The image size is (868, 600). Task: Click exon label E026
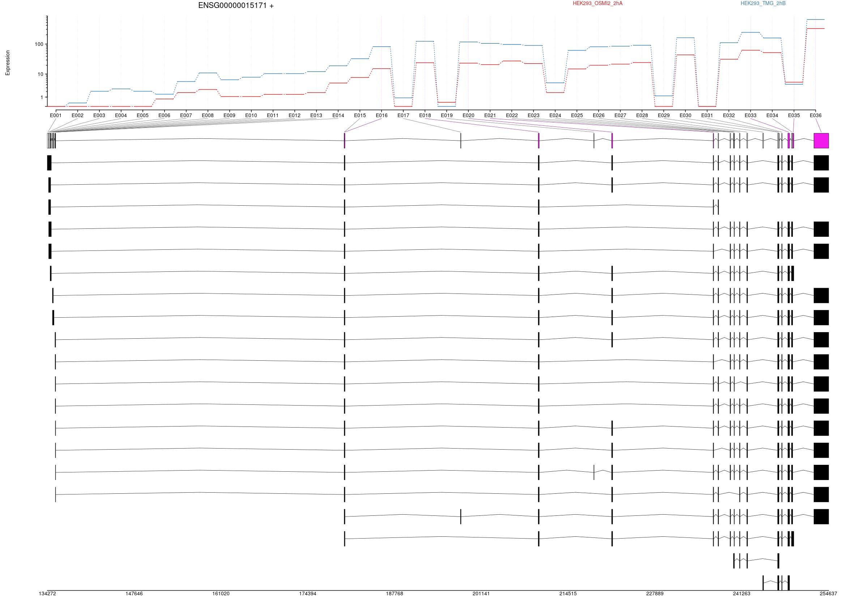(x=599, y=115)
